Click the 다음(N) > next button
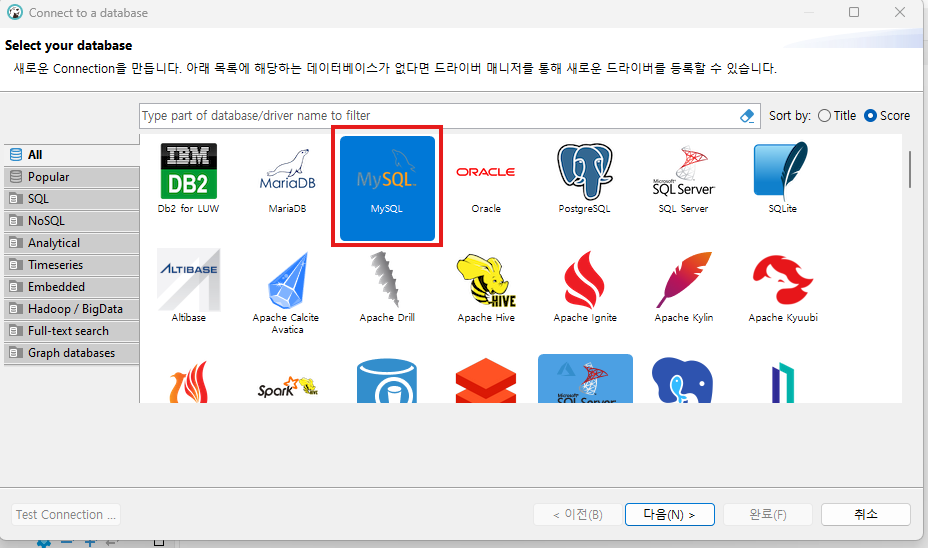928x548 pixels. pyautogui.click(x=669, y=514)
